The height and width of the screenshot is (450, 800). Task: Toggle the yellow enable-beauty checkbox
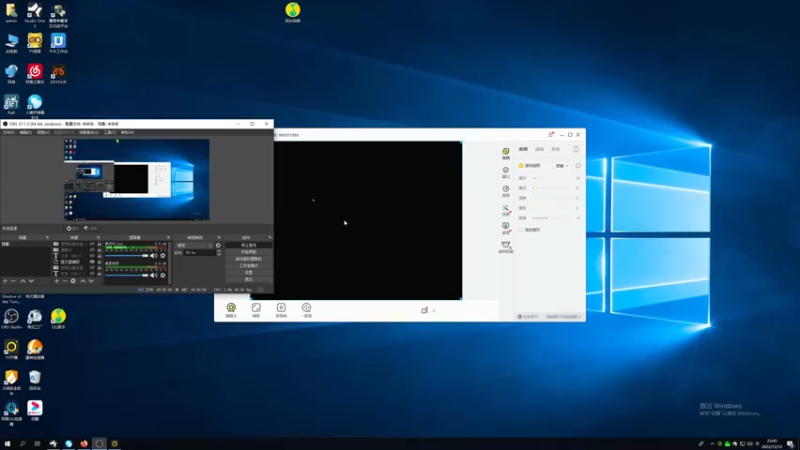coord(521,166)
